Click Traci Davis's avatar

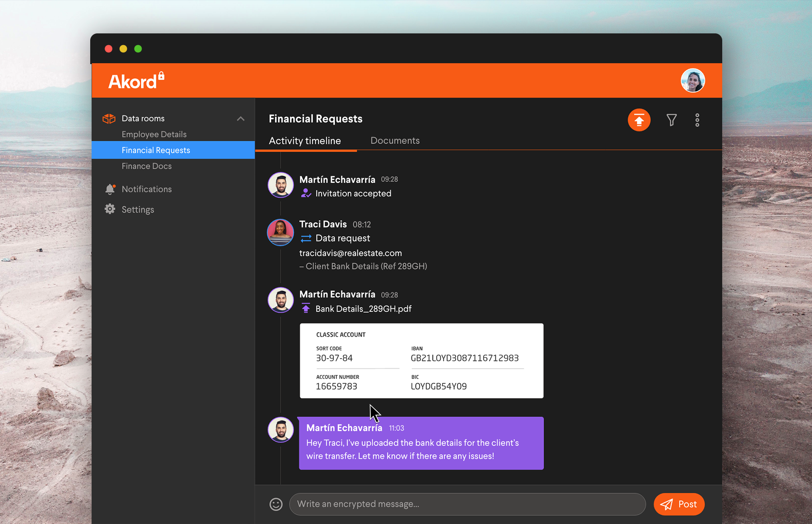281,232
